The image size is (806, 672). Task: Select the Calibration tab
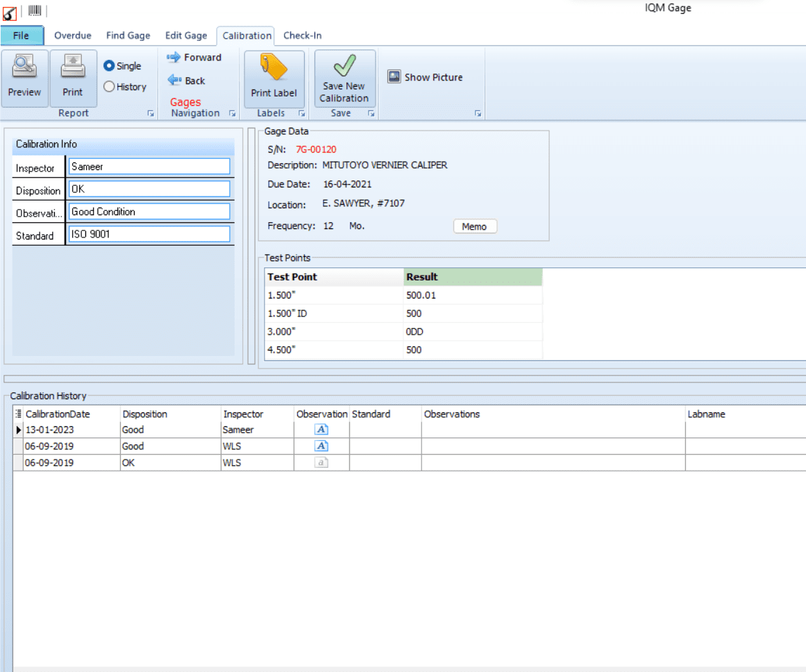(x=246, y=35)
